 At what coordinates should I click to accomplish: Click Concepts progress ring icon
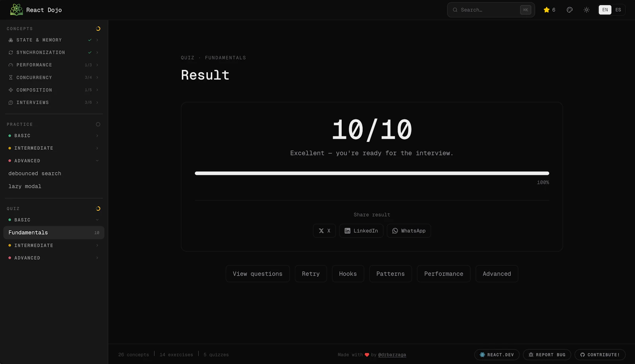pyautogui.click(x=98, y=29)
